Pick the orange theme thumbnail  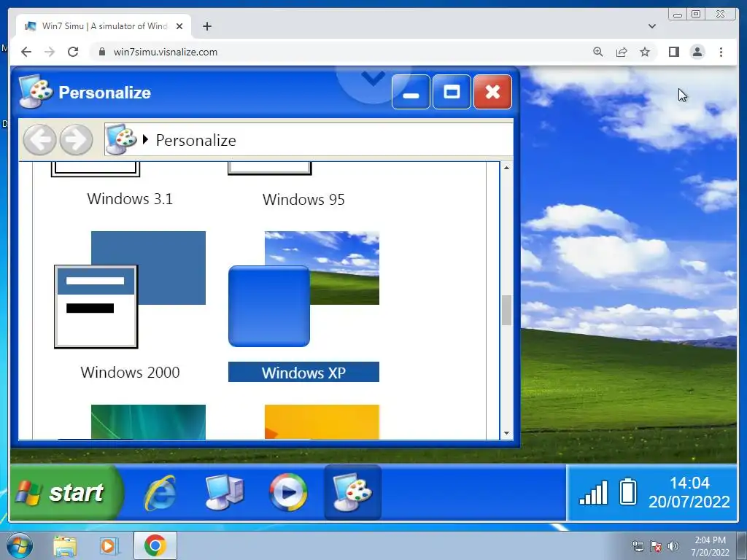pos(322,422)
